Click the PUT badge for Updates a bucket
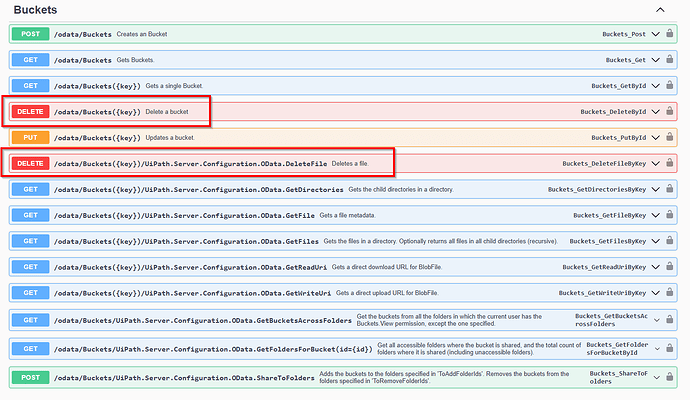The height and width of the screenshot is (400, 690). [x=30, y=138]
